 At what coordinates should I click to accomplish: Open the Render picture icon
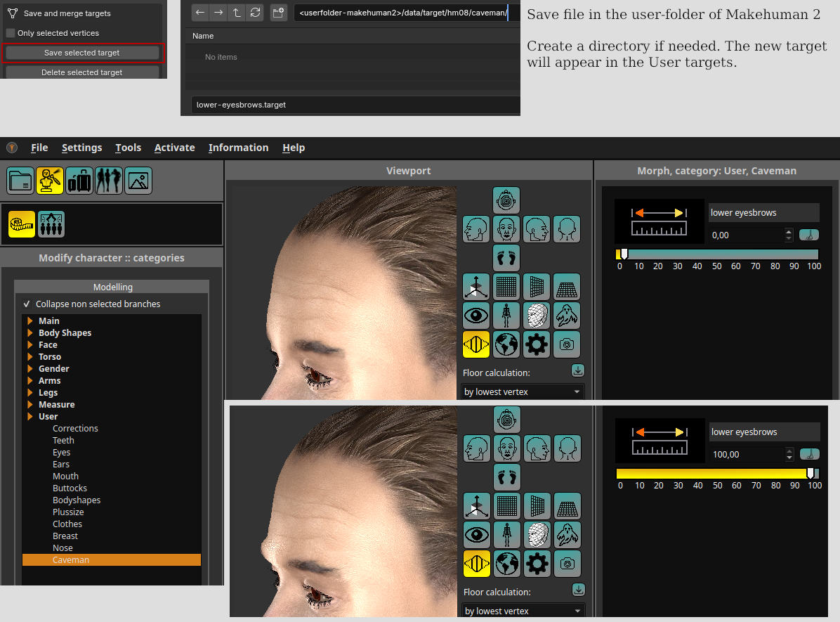(x=138, y=181)
